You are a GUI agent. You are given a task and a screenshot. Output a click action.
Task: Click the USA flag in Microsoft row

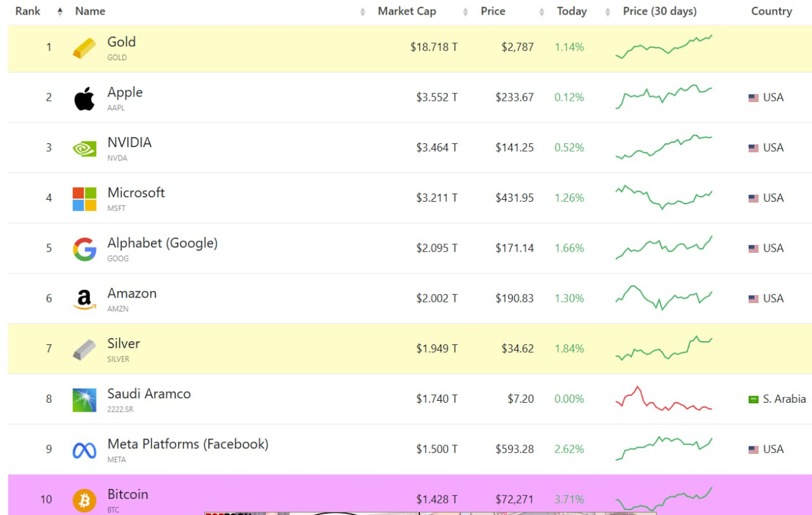[x=754, y=198]
